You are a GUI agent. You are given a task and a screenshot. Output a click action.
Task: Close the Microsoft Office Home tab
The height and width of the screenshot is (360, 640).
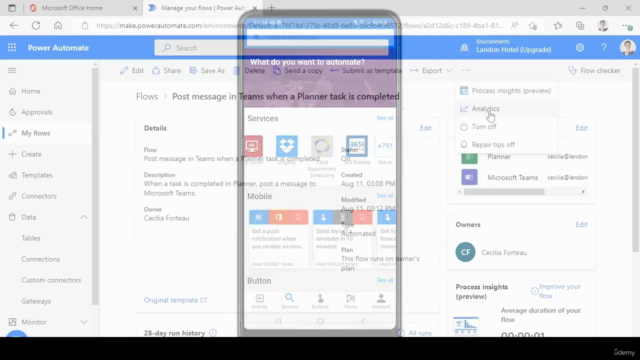pyautogui.click(x=135, y=8)
